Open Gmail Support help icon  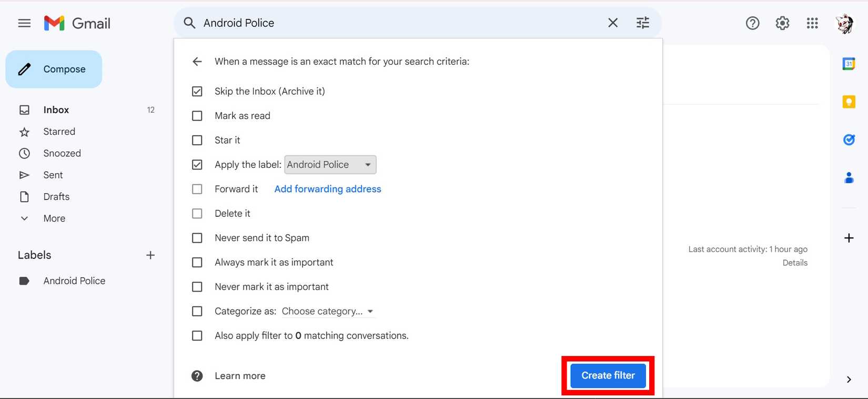(x=752, y=23)
